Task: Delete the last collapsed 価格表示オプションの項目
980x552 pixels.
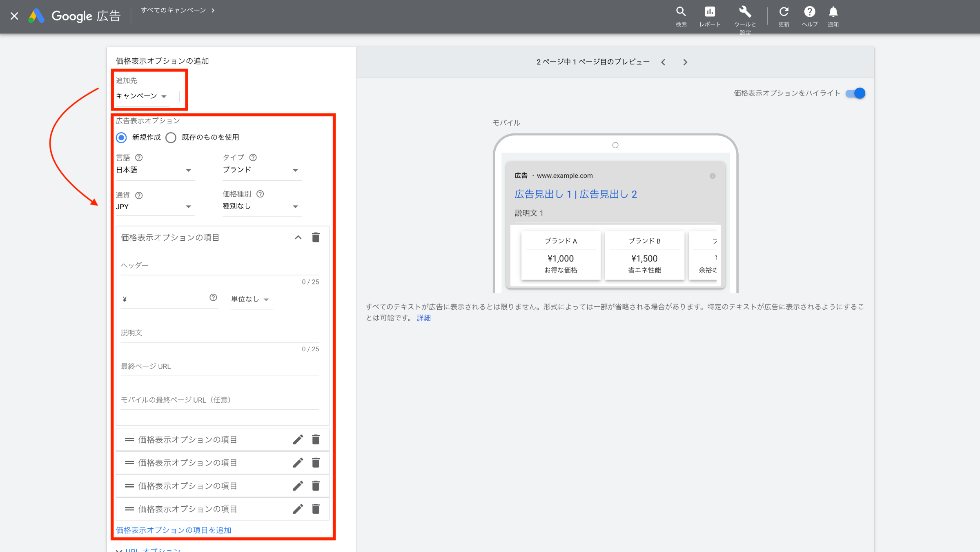Action: click(316, 509)
